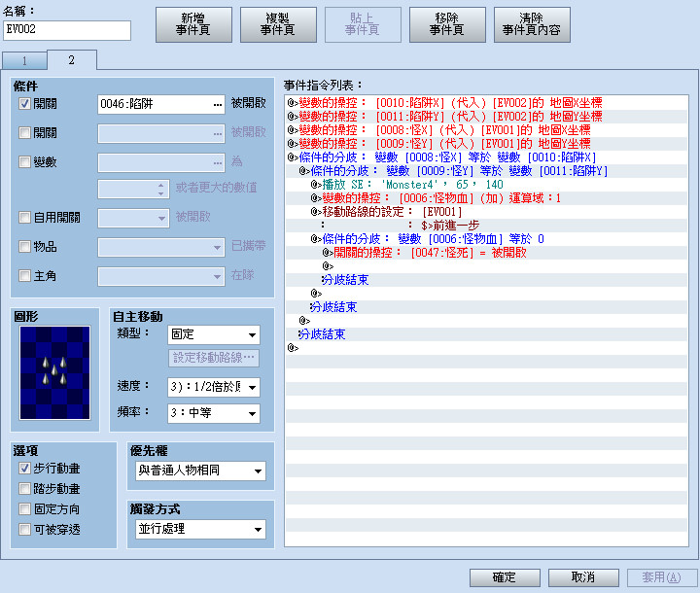
Task: Click the 清除事件頁內容 button
Action: tap(532, 24)
